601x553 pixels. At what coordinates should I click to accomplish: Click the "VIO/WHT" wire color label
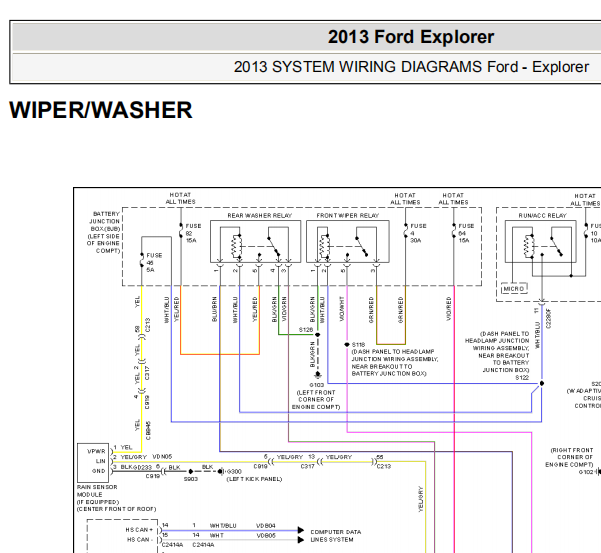point(342,309)
